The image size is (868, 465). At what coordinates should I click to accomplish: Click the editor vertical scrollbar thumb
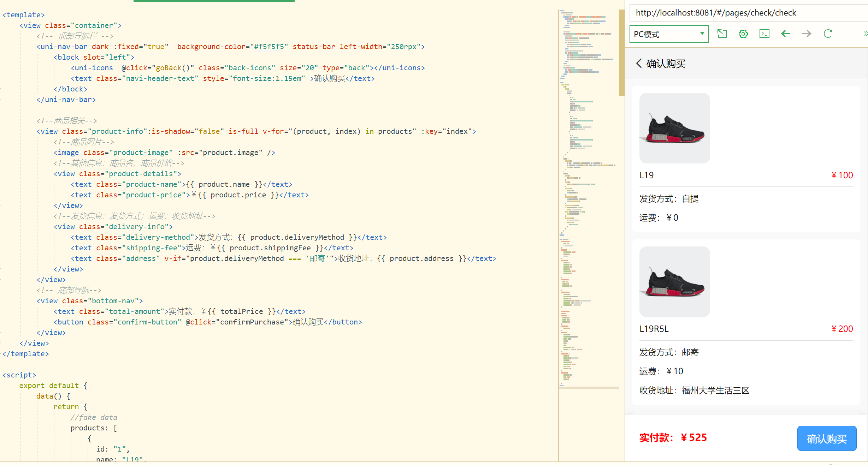click(622, 53)
